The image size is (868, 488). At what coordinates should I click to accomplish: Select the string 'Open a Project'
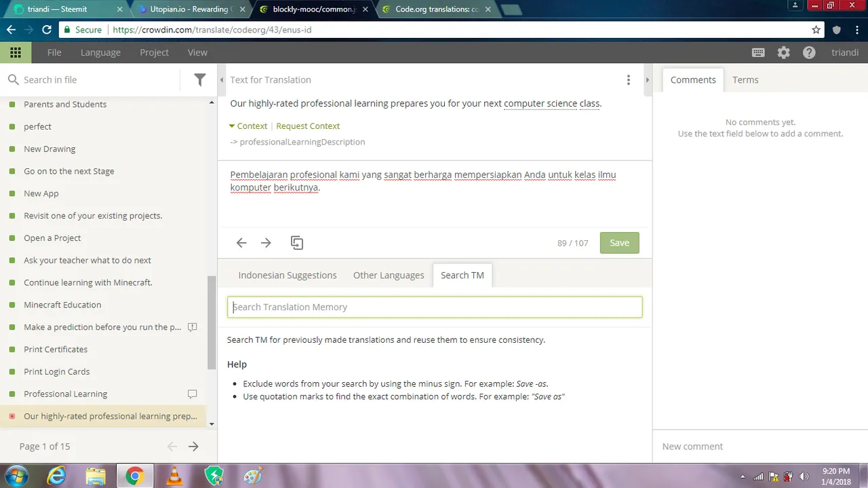click(x=52, y=238)
